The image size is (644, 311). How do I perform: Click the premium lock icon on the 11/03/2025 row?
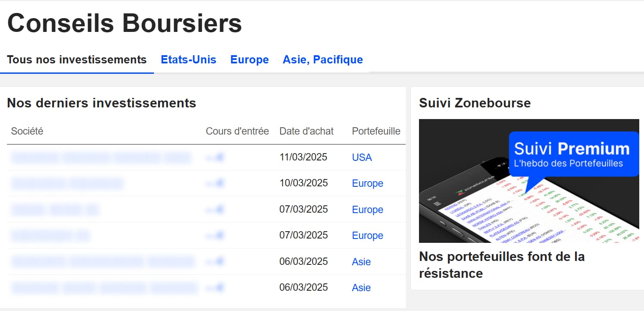tap(221, 157)
